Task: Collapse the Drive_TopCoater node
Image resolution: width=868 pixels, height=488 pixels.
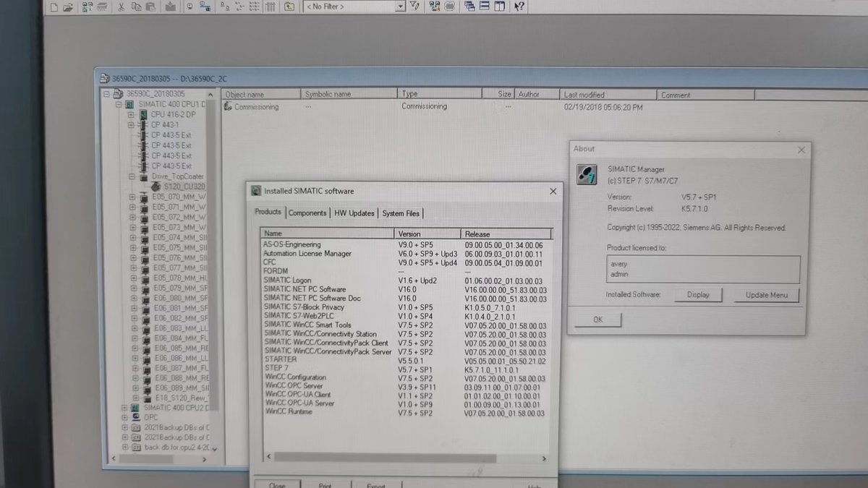Action: 132,176
